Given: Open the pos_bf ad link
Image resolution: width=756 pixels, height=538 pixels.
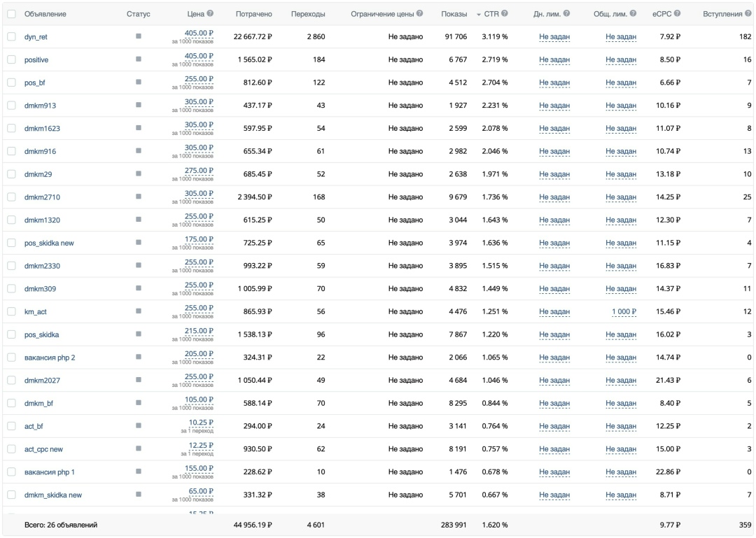Looking at the screenshot, I should coord(34,83).
